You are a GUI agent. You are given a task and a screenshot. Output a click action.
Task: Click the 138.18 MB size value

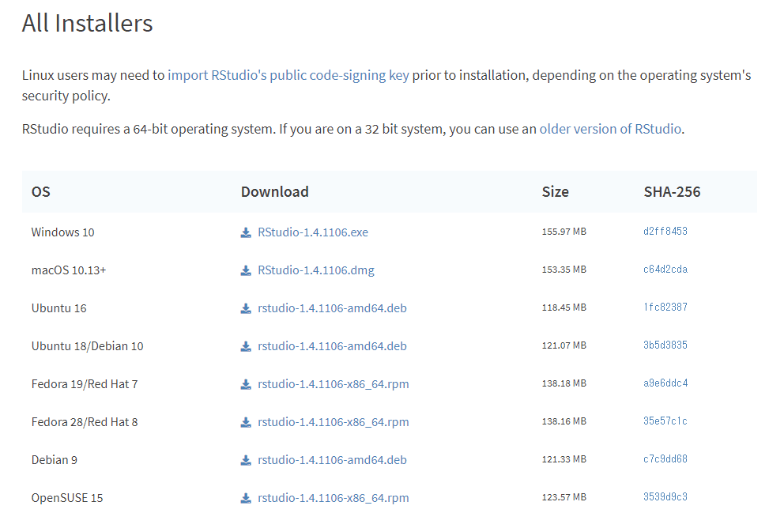[x=564, y=383]
